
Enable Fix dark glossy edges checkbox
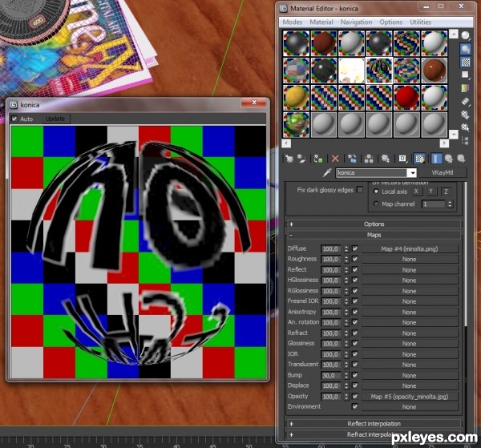point(360,190)
